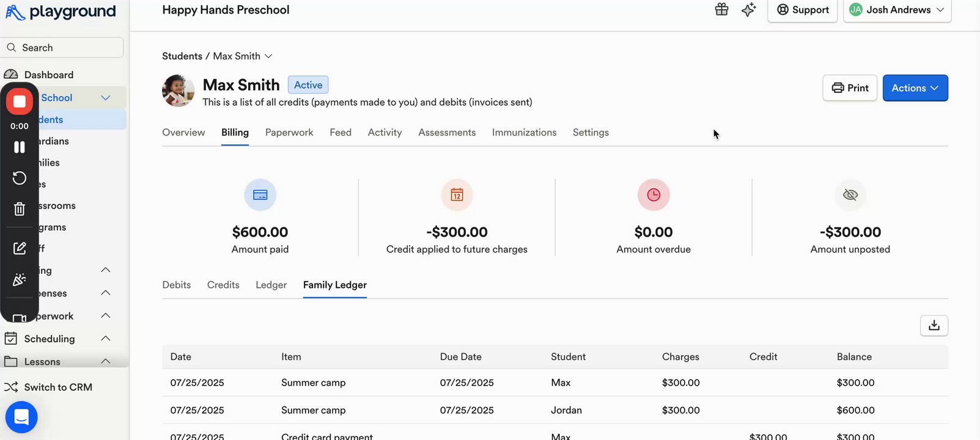This screenshot has width=980, height=440.
Task: Delete recording using the trash icon
Action: [x=20, y=209]
